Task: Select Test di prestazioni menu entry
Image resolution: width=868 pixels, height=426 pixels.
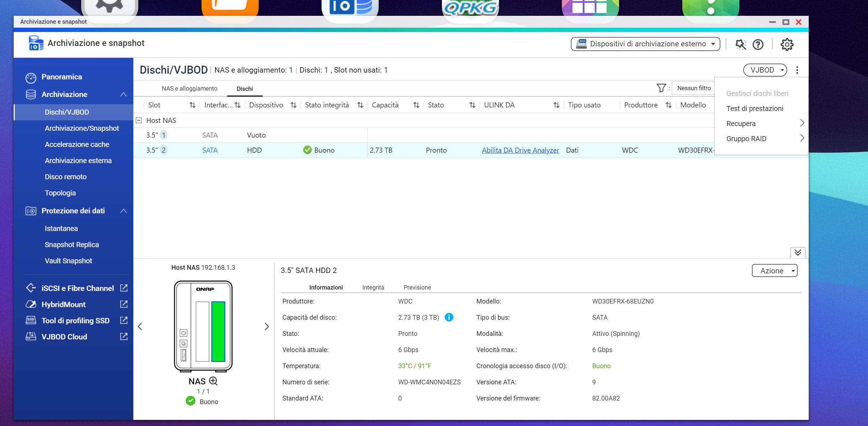Action: (x=754, y=108)
